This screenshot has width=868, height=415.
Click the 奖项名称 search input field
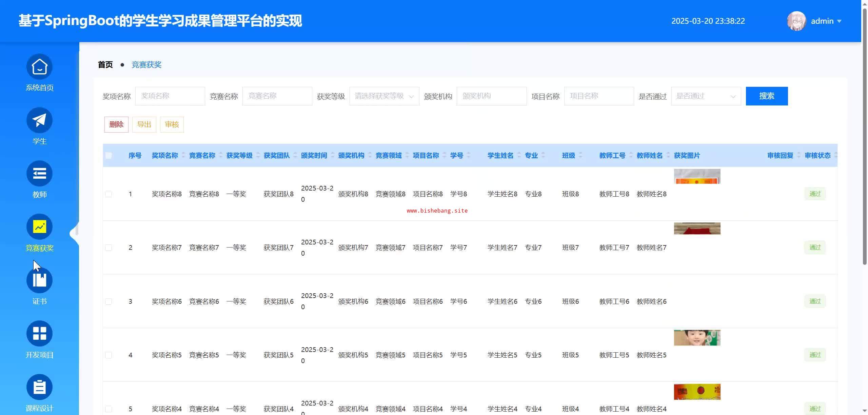coord(170,96)
